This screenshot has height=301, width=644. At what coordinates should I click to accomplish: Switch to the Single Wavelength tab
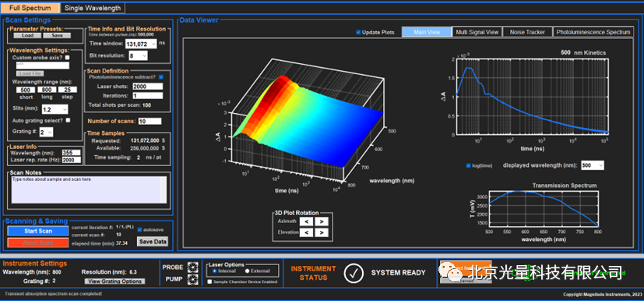[93, 8]
